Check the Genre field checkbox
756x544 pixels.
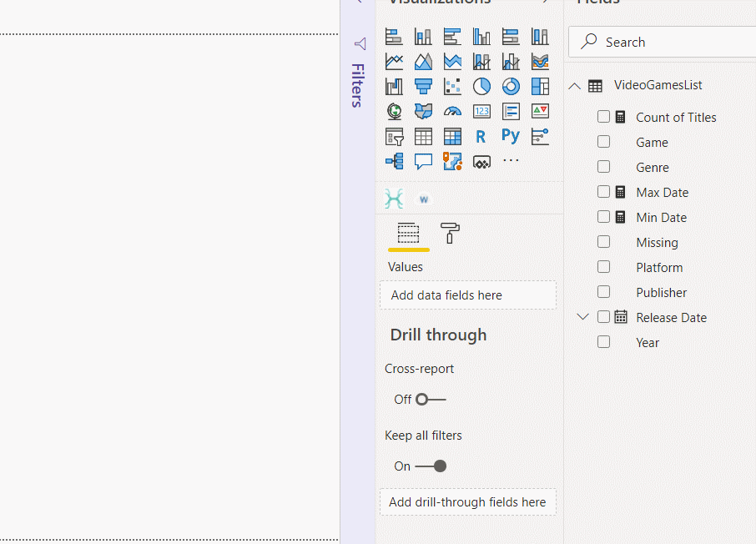(603, 167)
